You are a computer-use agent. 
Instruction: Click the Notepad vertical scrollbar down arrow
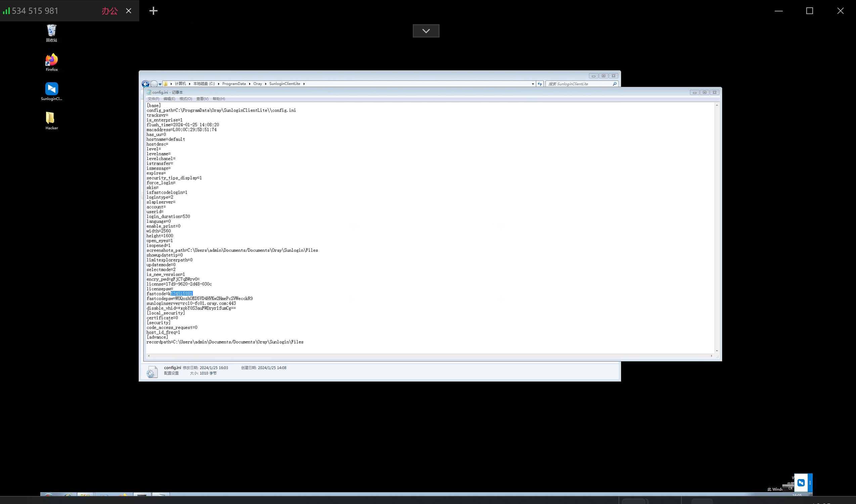717,351
